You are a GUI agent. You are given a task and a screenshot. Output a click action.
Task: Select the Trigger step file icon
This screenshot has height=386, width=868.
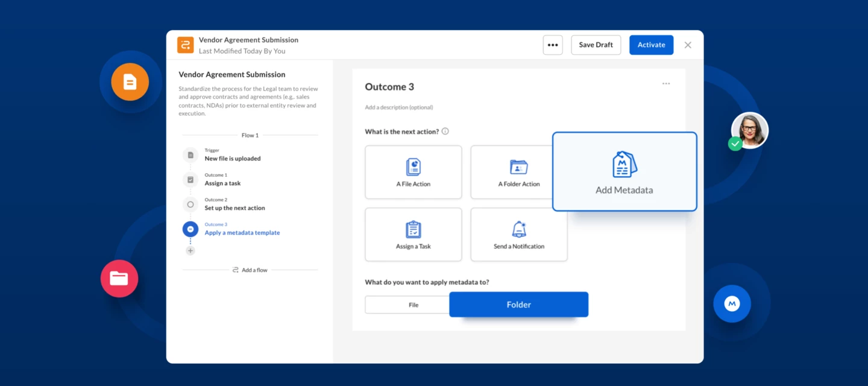coord(190,155)
